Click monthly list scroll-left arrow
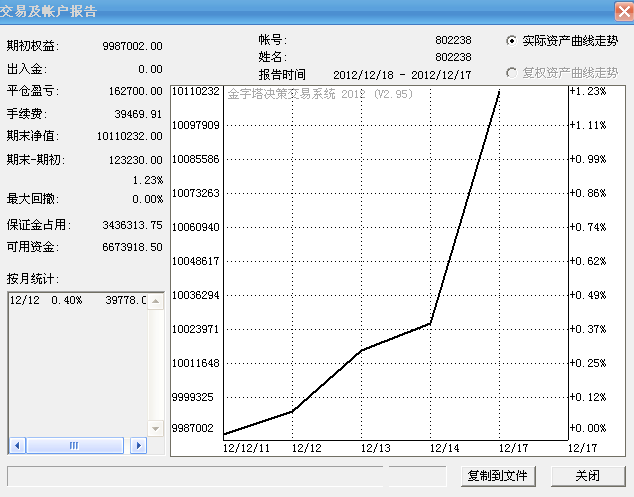The image size is (634, 497). [17, 446]
